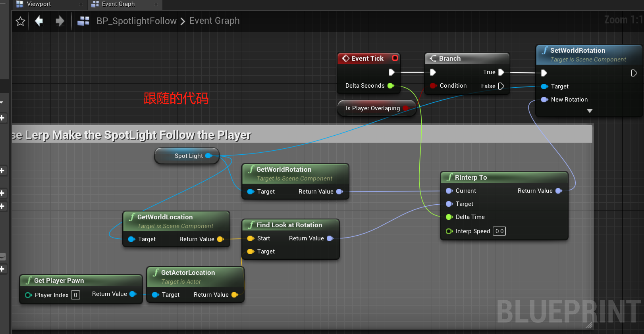Click the comment box resize handle corner
The width and height of the screenshot is (644, 334).
[x=589, y=325]
